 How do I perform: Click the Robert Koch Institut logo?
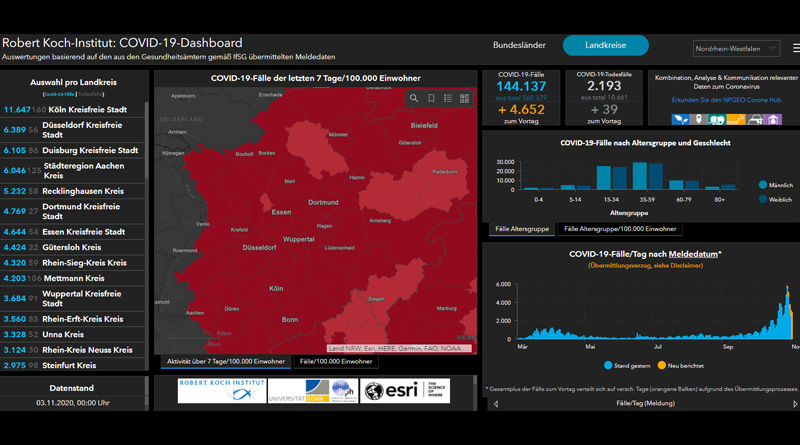tap(222, 391)
